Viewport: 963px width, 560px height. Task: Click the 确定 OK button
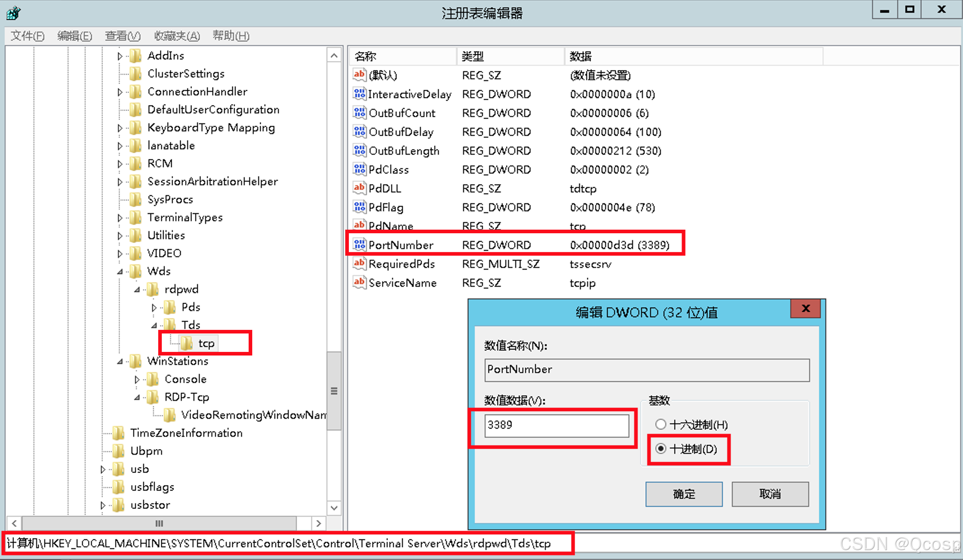click(683, 494)
